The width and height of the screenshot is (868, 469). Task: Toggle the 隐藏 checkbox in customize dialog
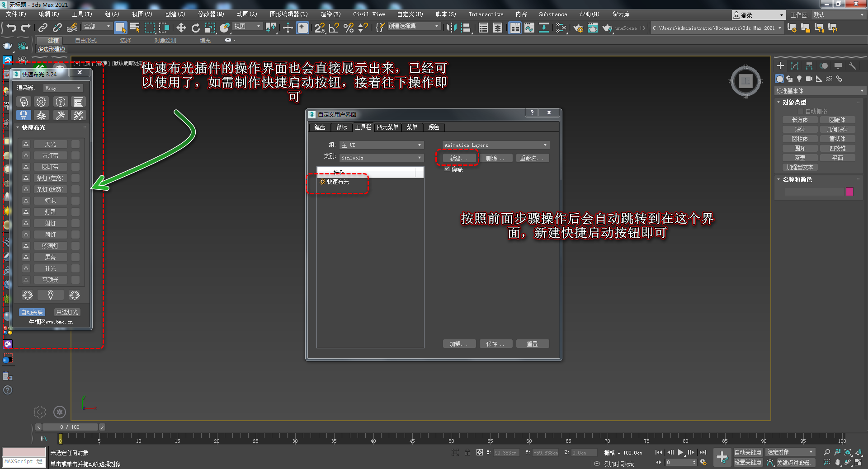click(447, 169)
